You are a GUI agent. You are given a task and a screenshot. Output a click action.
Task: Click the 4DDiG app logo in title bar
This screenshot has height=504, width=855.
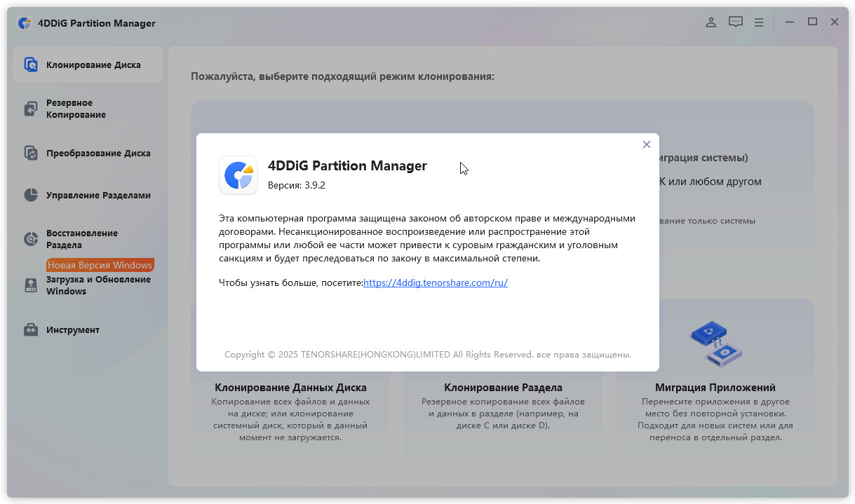25,23
